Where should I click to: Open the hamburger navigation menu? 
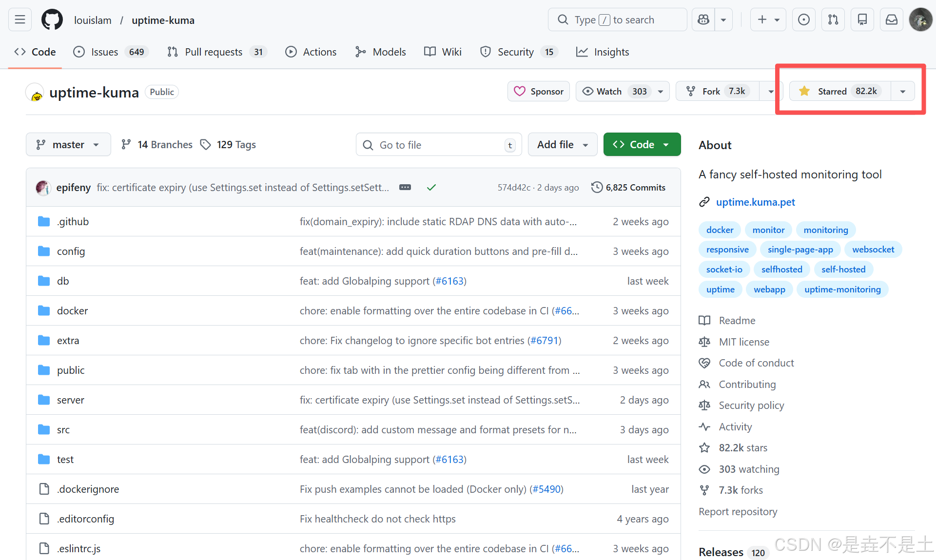pyautogui.click(x=20, y=20)
